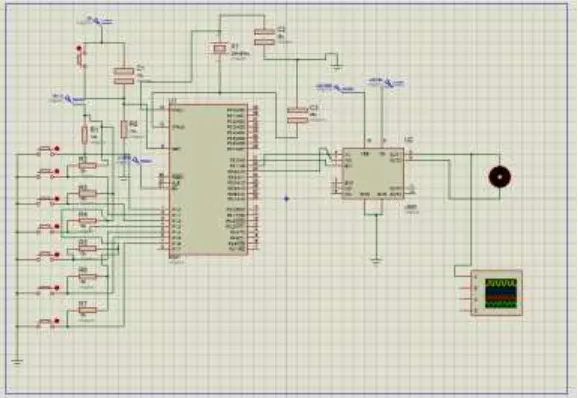Screen dimensions: 578x398
Task: Select capacitor C2 above the crystal
Action: click(265, 37)
